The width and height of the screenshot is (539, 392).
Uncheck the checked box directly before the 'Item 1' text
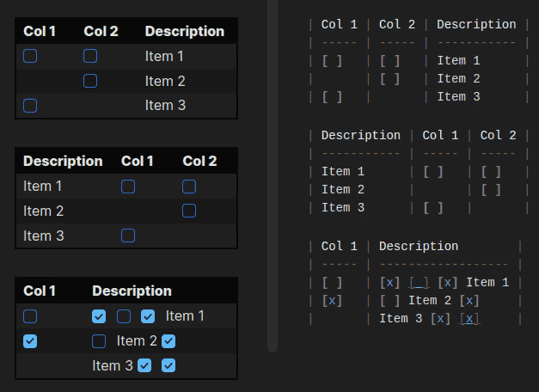148,316
